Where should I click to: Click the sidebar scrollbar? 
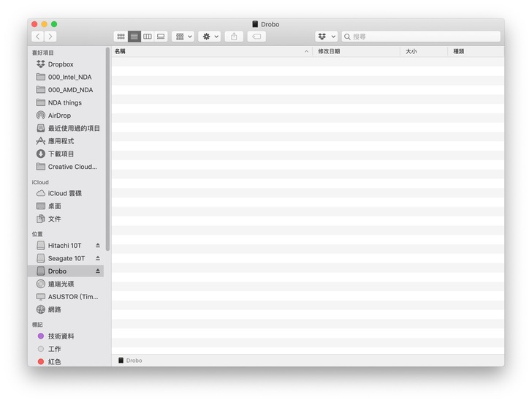108,149
